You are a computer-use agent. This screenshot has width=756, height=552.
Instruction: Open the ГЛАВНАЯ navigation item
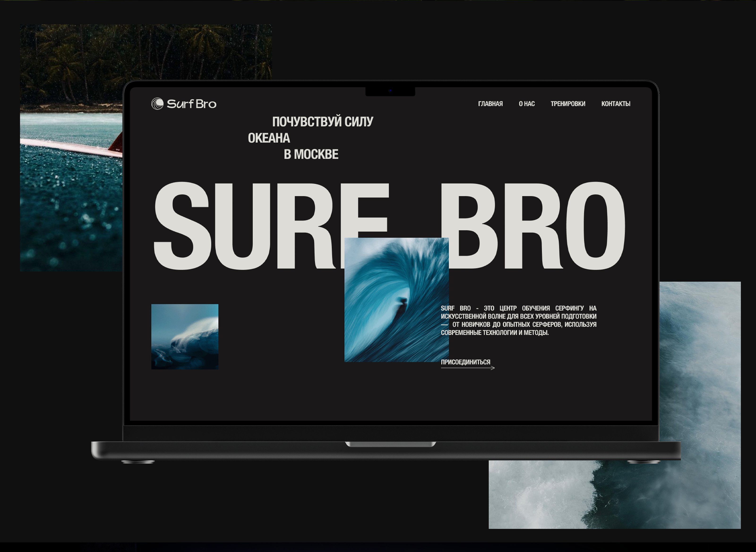pyautogui.click(x=490, y=104)
